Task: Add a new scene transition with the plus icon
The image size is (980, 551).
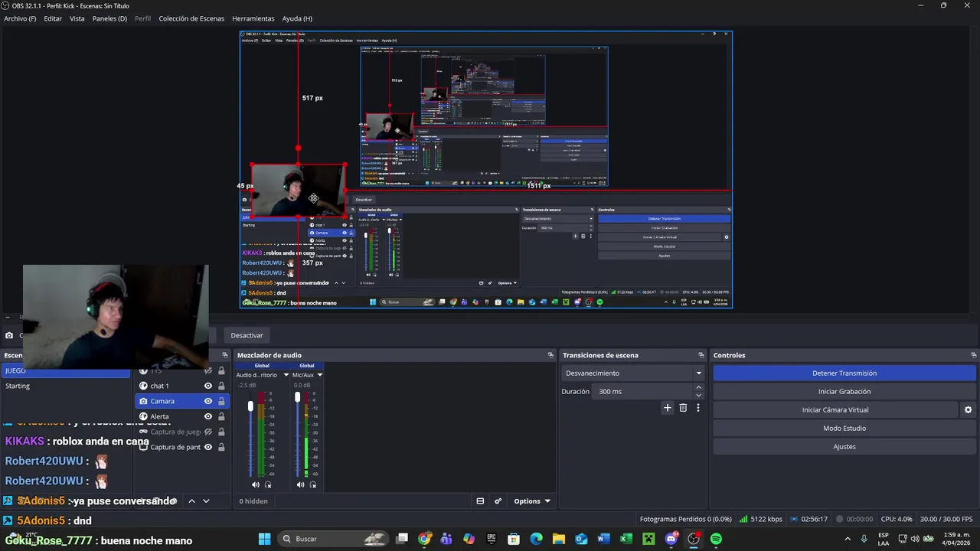Action: (x=667, y=408)
